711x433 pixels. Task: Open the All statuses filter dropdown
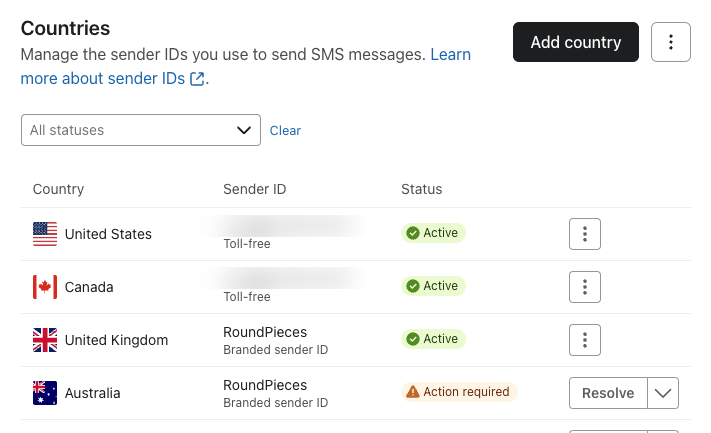click(140, 130)
